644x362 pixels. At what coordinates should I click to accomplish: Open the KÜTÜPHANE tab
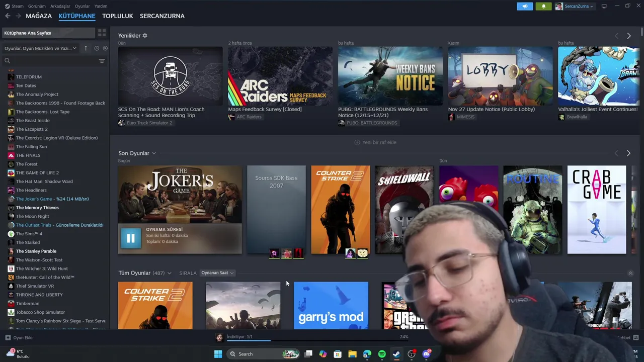click(77, 16)
